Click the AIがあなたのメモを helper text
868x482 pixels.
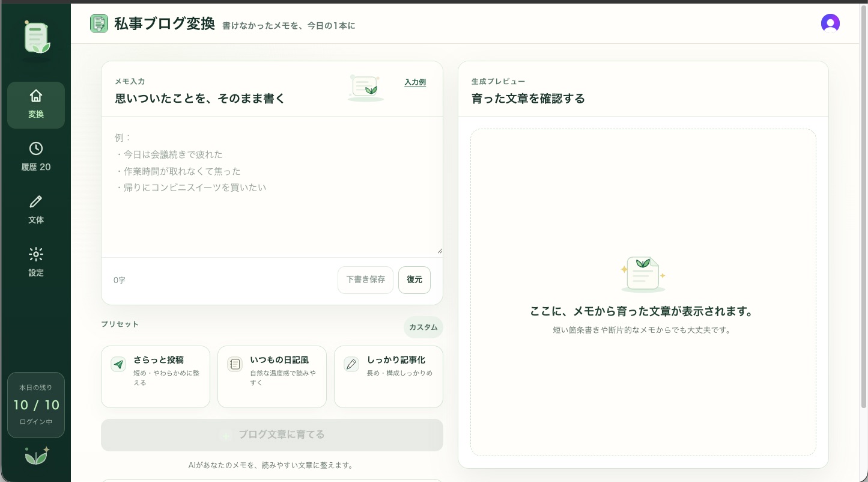(x=271, y=465)
